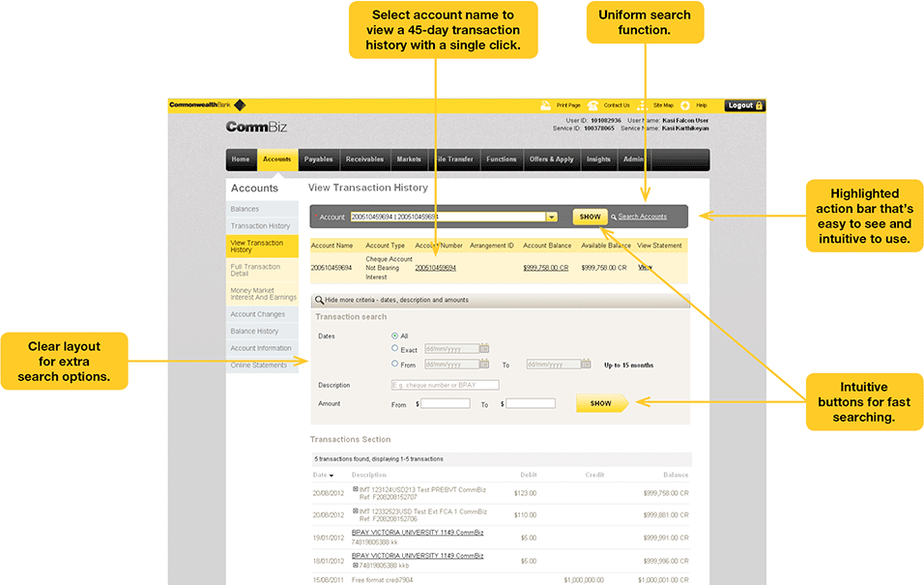
Task: Open the calendar picker for the To date
Action: 586,364
